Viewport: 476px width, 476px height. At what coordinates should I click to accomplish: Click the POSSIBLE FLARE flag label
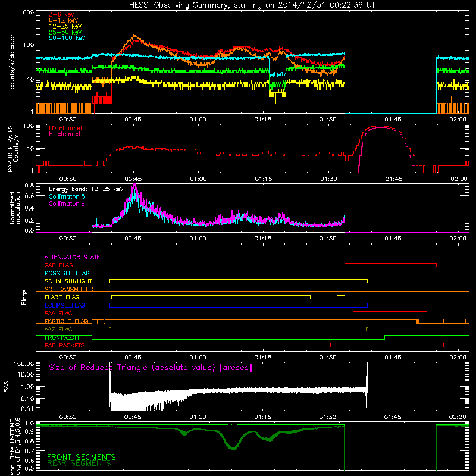(x=68, y=273)
